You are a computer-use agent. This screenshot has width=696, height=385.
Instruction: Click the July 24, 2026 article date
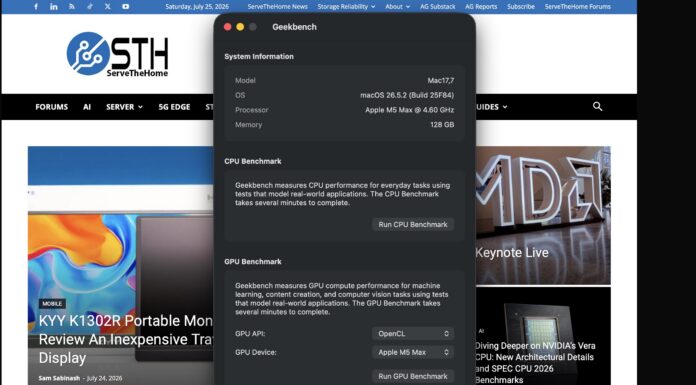point(104,378)
